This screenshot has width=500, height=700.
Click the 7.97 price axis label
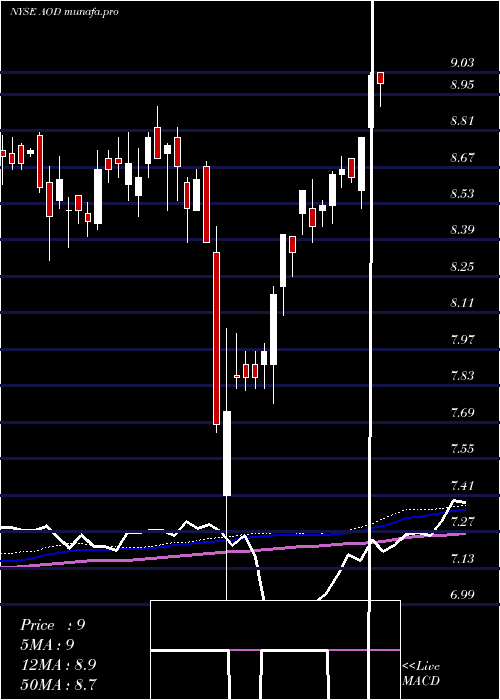click(x=462, y=339)
